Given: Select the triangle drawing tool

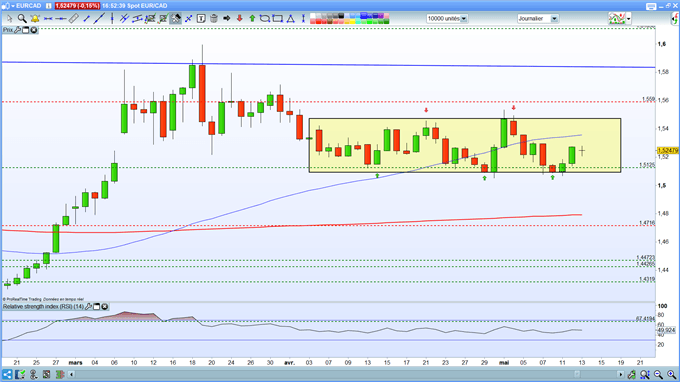Looking at the screenshot, I should pyautogui.click(x=290, y=18).
